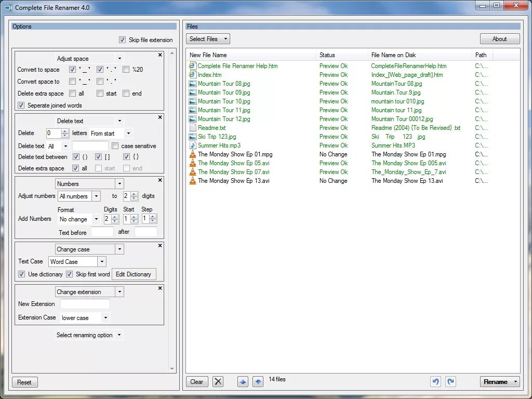
Task: Move selected file up with the arrow icon
Action: 243,382
